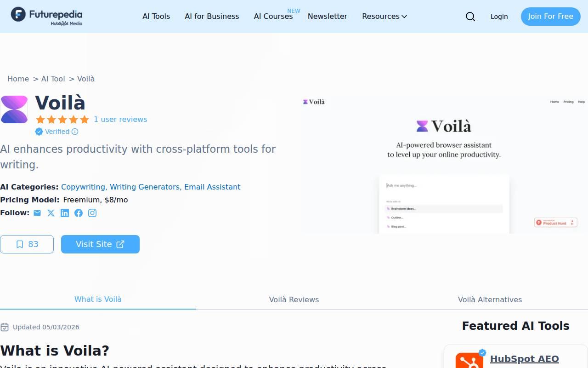Toggle the bookmark button showing 83
Screen dimensions: 588x368
(27, 244)
